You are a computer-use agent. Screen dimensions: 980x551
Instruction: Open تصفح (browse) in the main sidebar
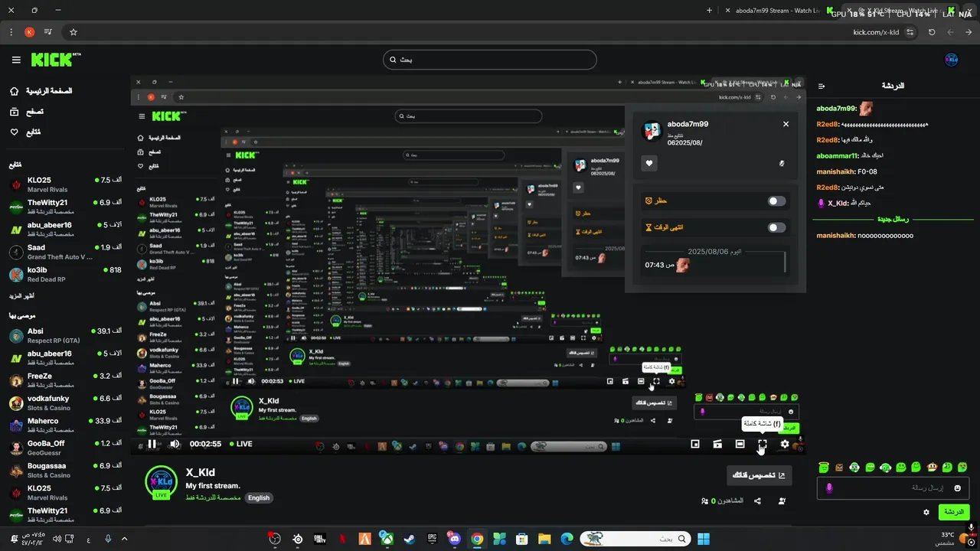point(27,112)
